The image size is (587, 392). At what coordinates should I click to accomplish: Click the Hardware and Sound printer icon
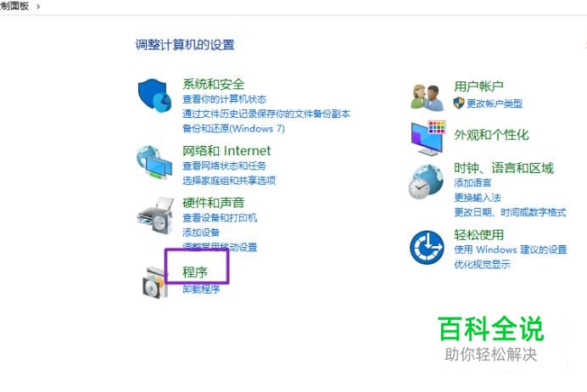coord(155,216)
